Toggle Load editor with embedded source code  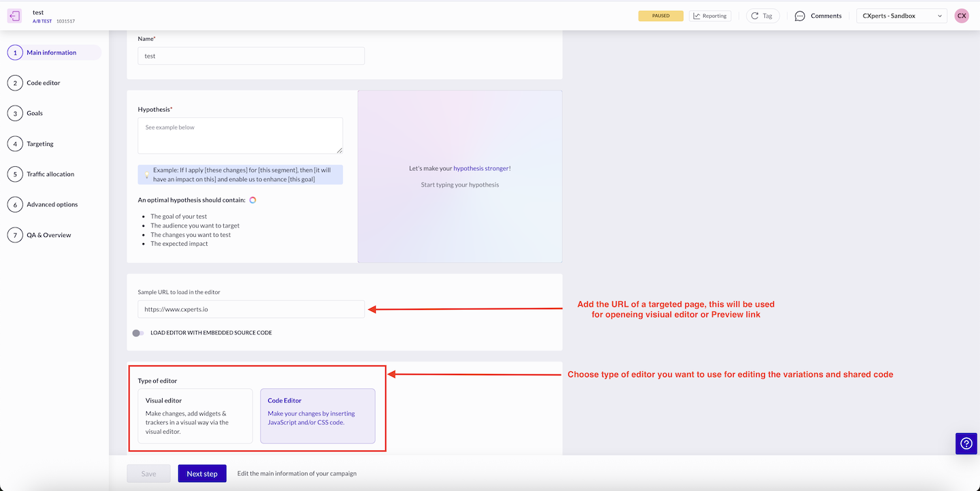138,333
